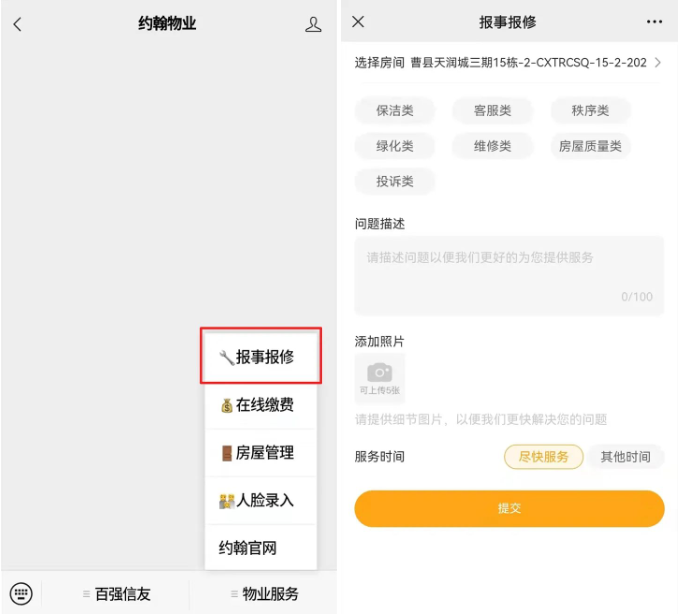This screenshot has width=680, height=615.
Task: Select the 绿化类 category
Action: 395,146
